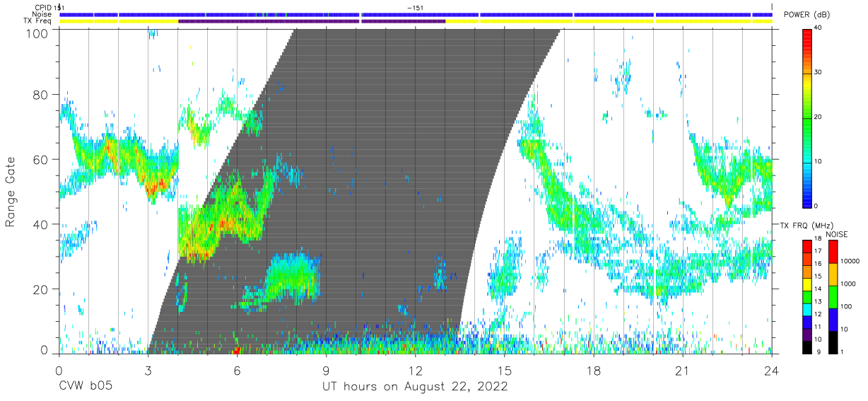The height and width of the screenshot is (401, 868).
Task: Click Range Gate axis tick '40'
Action: [41, 224]
